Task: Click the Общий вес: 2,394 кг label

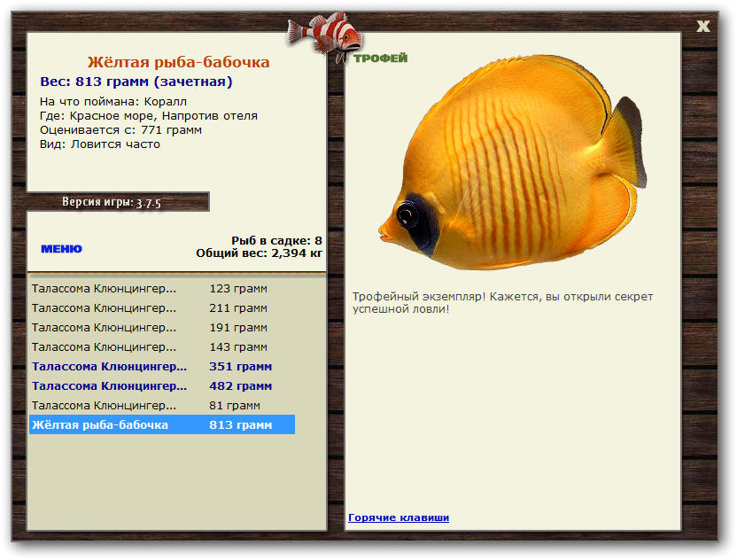Action: 259,253
